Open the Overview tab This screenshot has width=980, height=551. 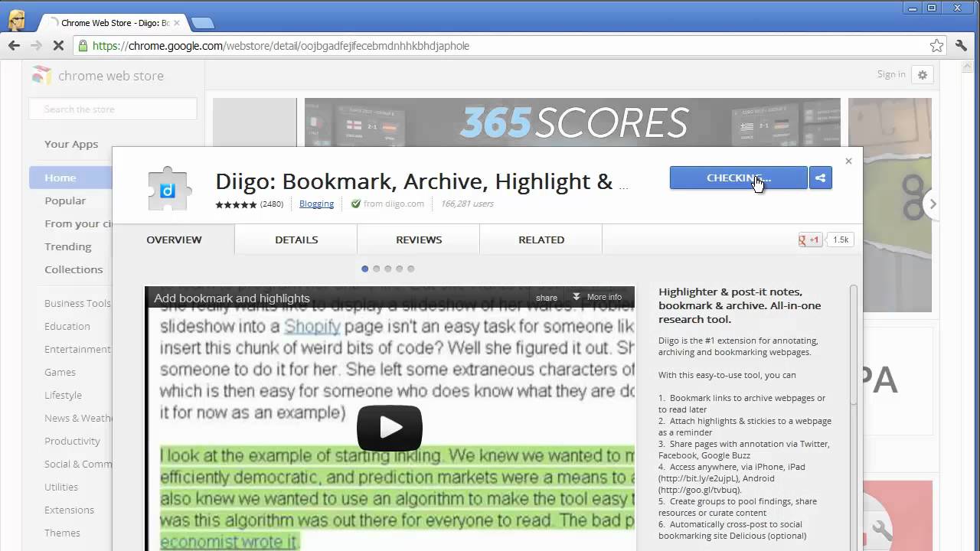[174, 240]
